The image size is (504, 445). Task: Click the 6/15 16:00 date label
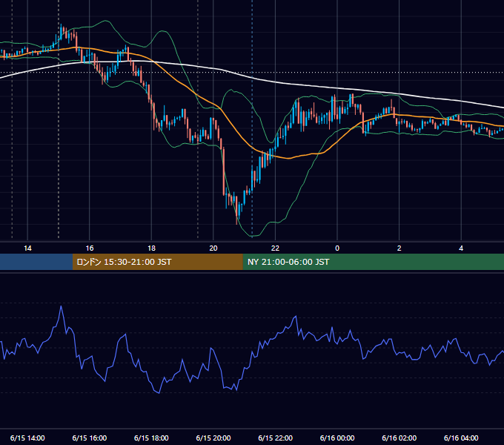click(x=90, y=438)
